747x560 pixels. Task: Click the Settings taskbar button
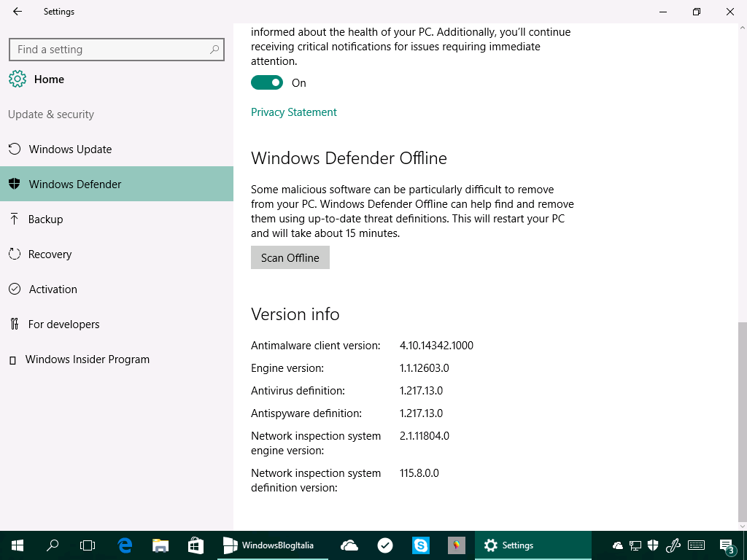[533, 545]
